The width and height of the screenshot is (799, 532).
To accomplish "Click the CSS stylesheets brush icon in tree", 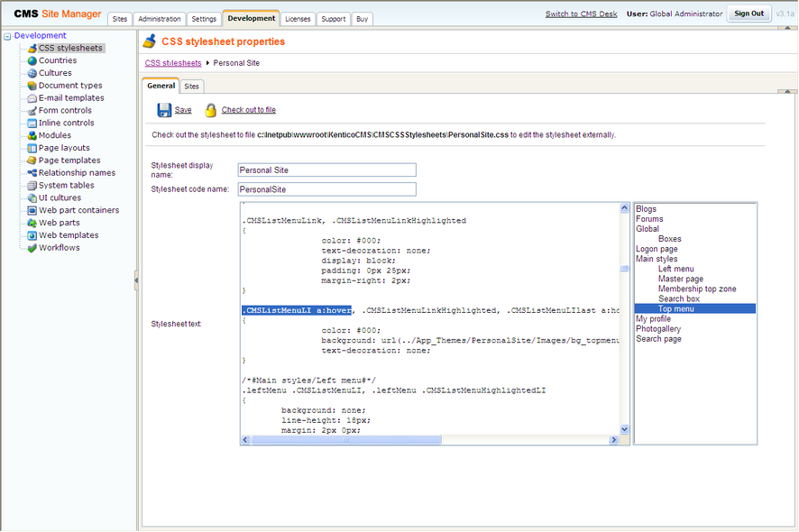I will [x=32, y=49].
